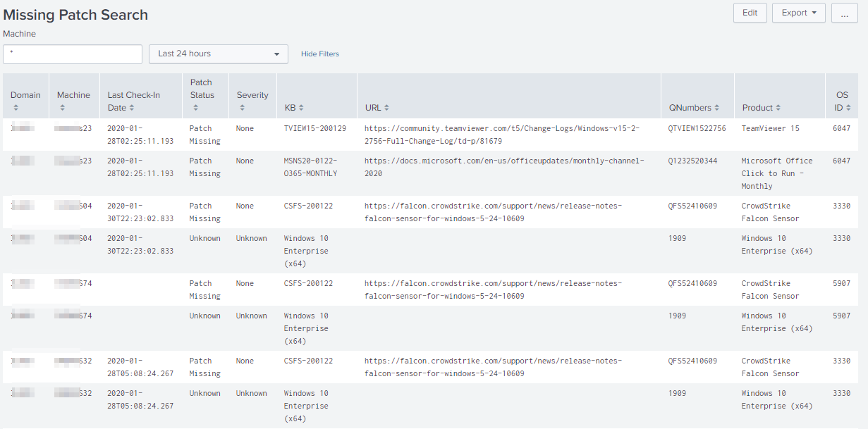Viewport: 868px width, 429px height.
Task: Sort by Last Check-In Date arrows
Action: click(x=132, y=108)
